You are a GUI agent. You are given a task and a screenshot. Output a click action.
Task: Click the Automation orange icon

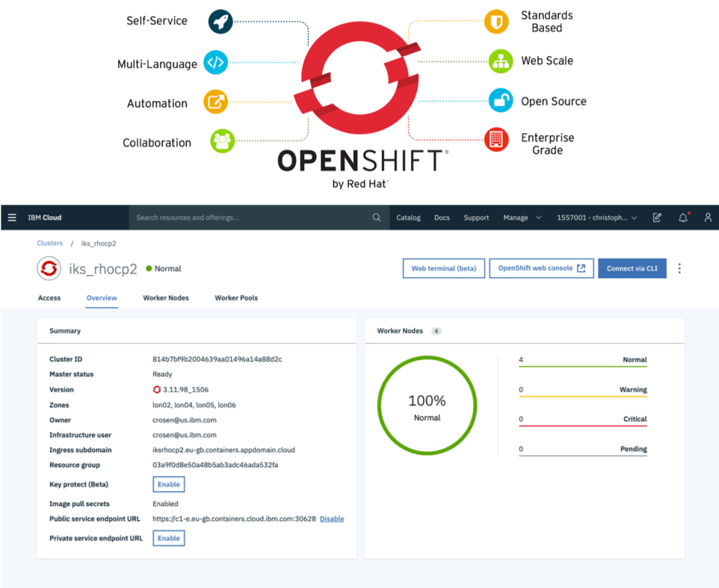(x=215, y=102)
